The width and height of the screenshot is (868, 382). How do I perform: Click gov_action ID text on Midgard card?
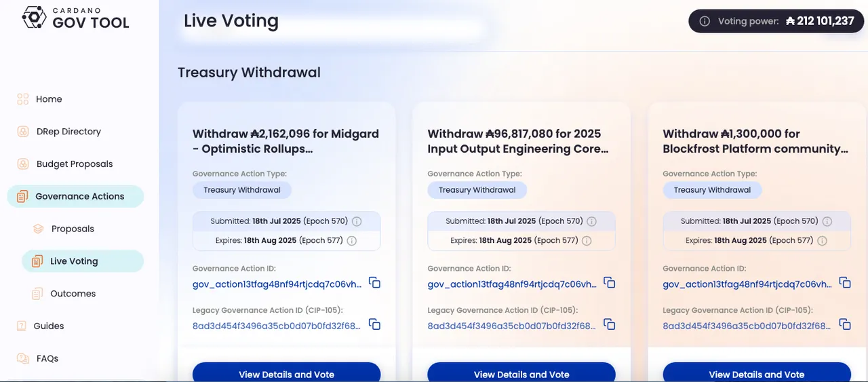point(277,284)
